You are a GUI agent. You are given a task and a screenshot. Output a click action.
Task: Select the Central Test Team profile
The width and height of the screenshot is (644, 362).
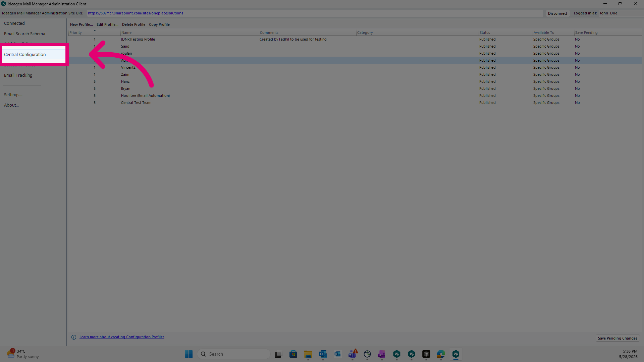pos(356,103)
